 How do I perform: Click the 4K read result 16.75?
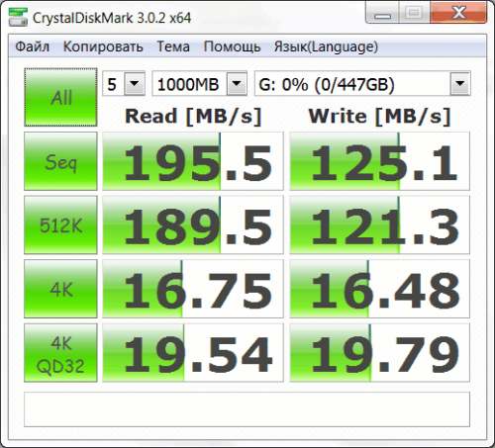pos(193,289)
